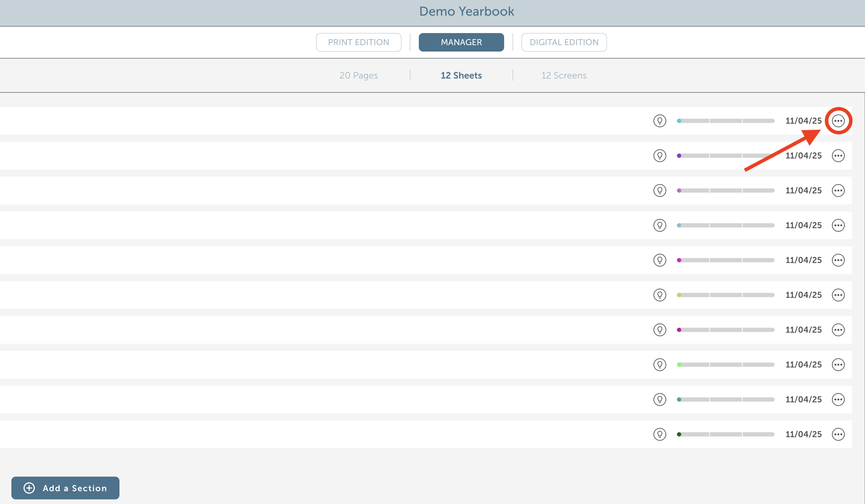Open more options for the dark green-dot bottom row
The height and width of the screenshot is (504, 865).
[x=838, y=434]
